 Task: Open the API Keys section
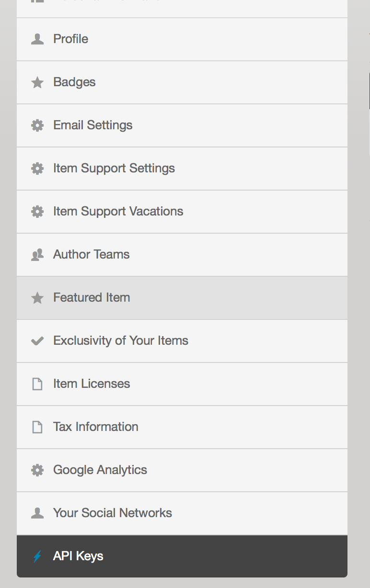[78, 556]
